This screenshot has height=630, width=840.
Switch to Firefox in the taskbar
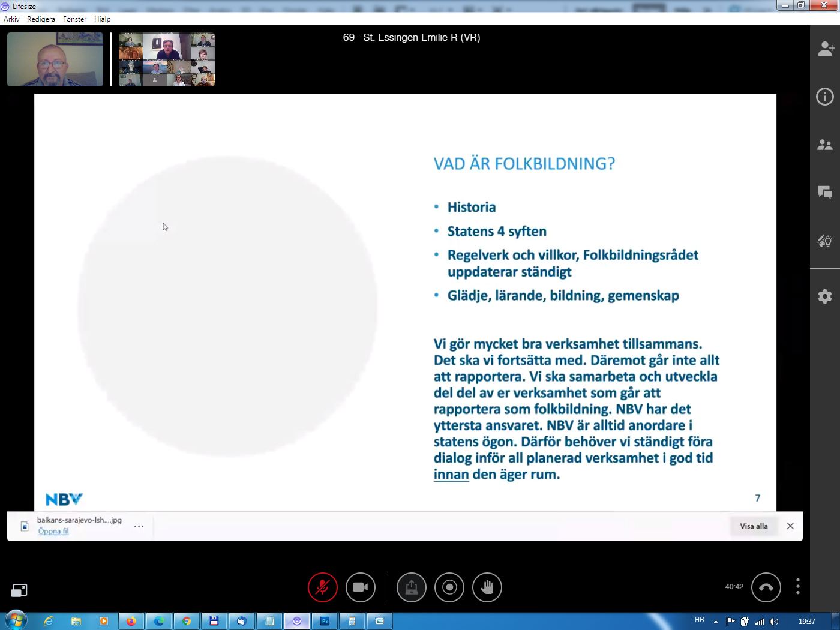[x=131, y=621]
